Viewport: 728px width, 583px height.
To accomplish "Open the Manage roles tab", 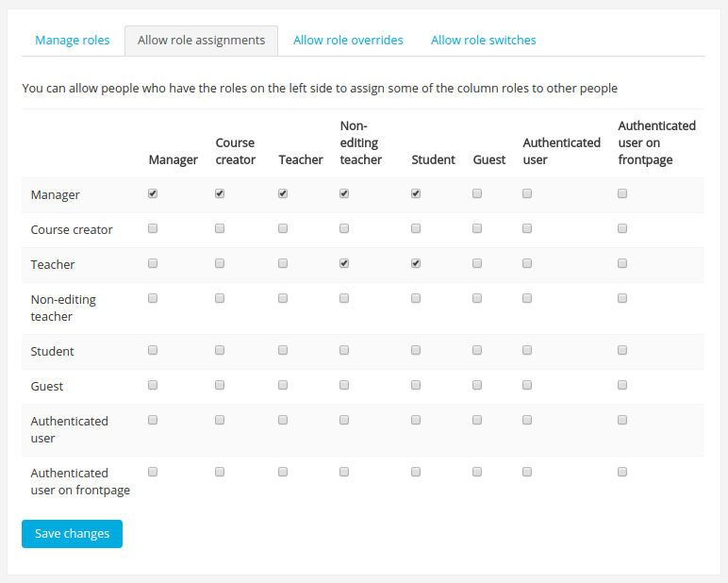I will tap(73, 41).
